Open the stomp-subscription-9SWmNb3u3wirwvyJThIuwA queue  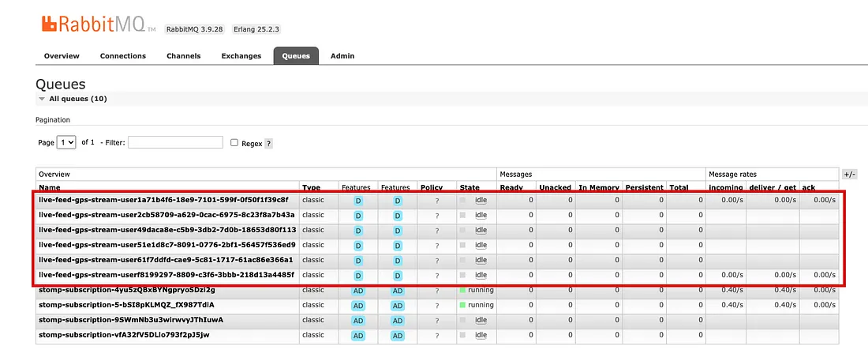[131, 320]
